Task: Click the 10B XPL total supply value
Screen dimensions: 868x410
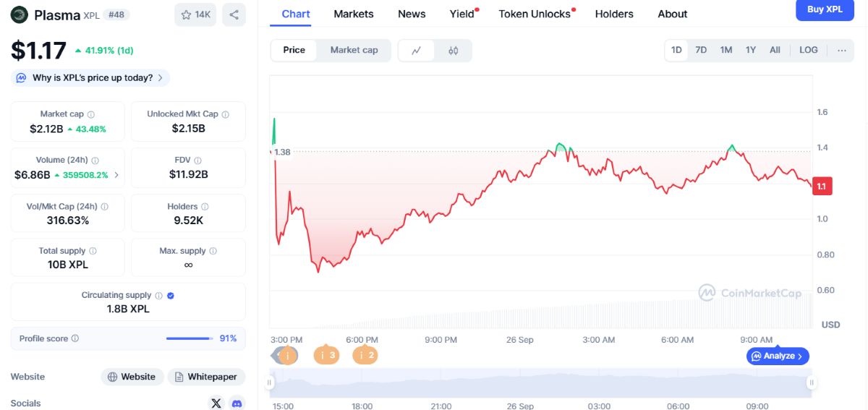Action: (x=68, y=265)
